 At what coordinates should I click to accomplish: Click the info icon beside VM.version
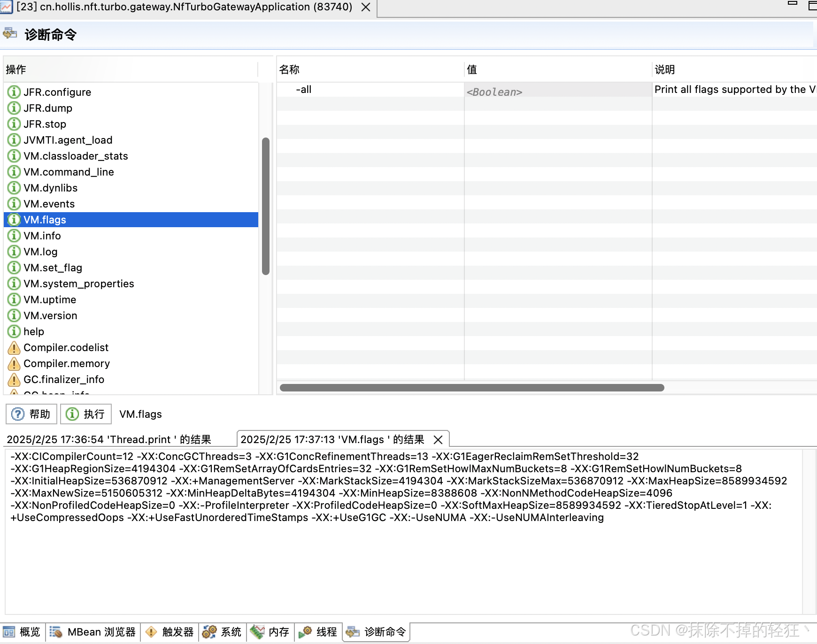point(14,315)
